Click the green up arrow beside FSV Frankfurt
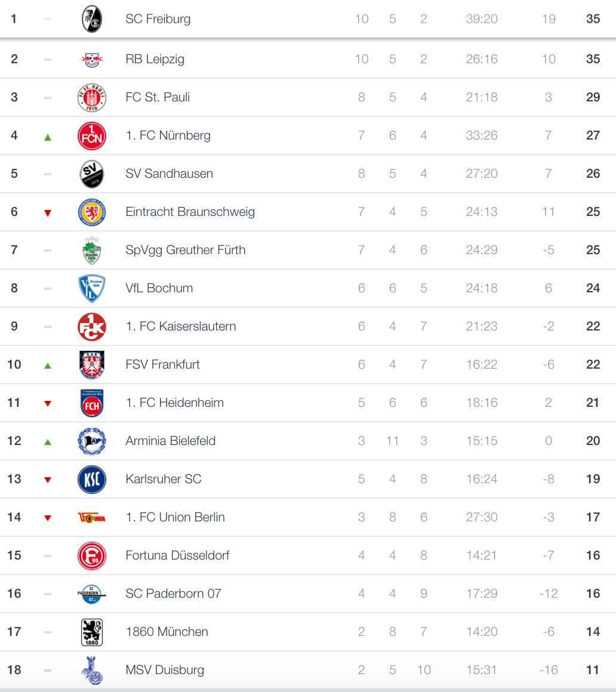 48,366
